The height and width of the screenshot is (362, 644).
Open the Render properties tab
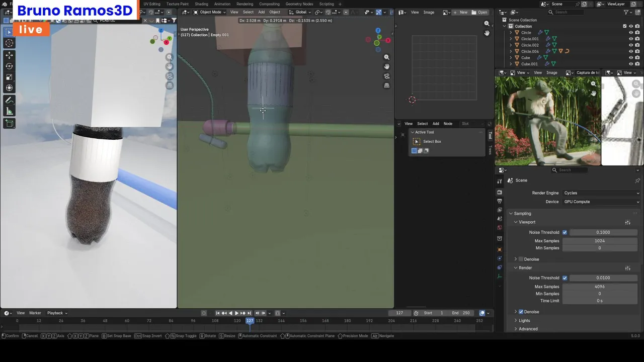pos(500,193)
